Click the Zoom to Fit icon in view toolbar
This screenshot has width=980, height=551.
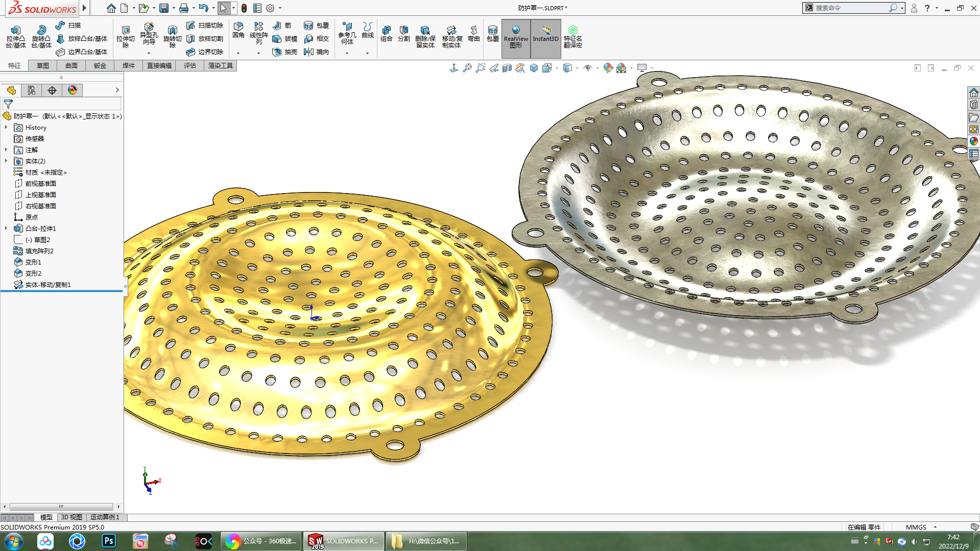[x=467, y=68]
